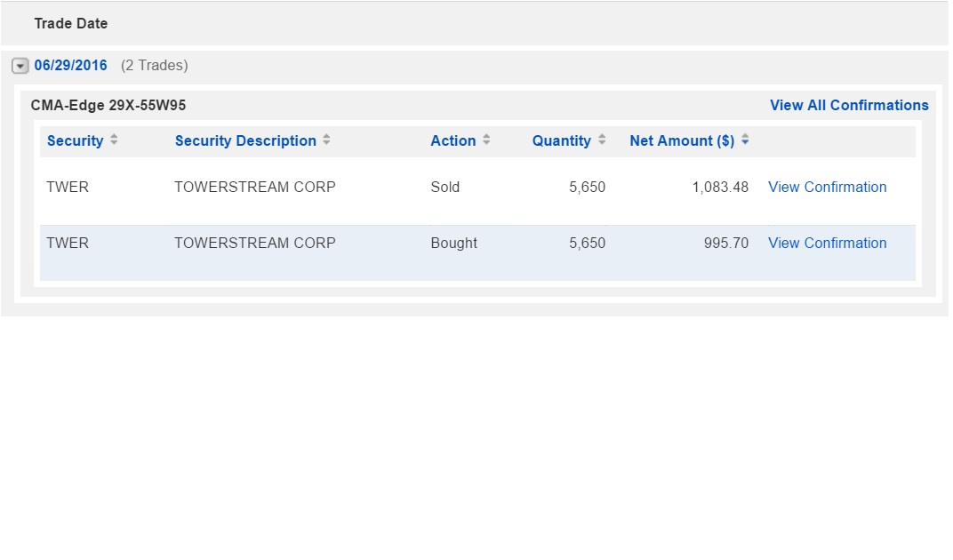View Confirmation for the Bought trade
The height and width of the screenshot is (560, 953).
[x=827, y=243]
